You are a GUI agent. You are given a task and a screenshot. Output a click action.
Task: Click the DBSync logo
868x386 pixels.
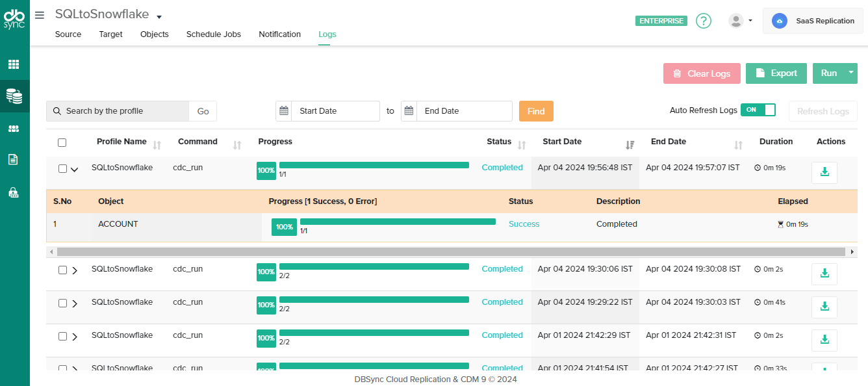(14, 19)
